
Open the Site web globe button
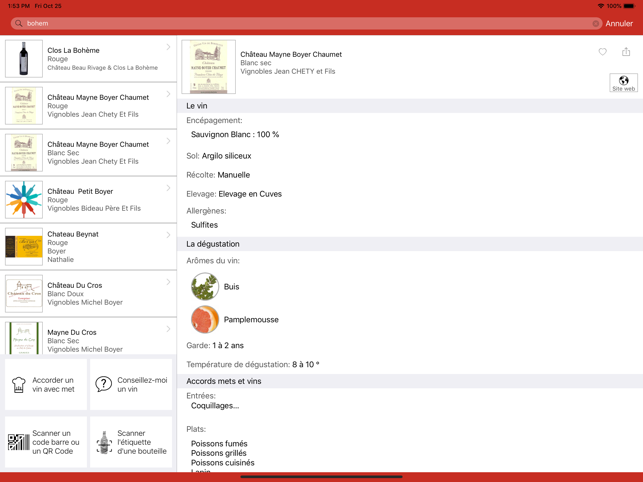(x=623, y=82)
